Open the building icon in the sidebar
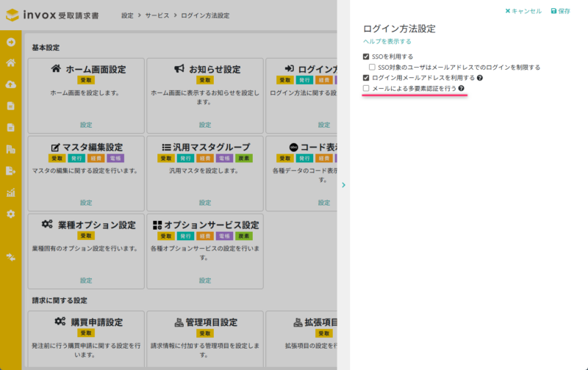The width and height of the screenshot is (588, 370). point(11,150)
